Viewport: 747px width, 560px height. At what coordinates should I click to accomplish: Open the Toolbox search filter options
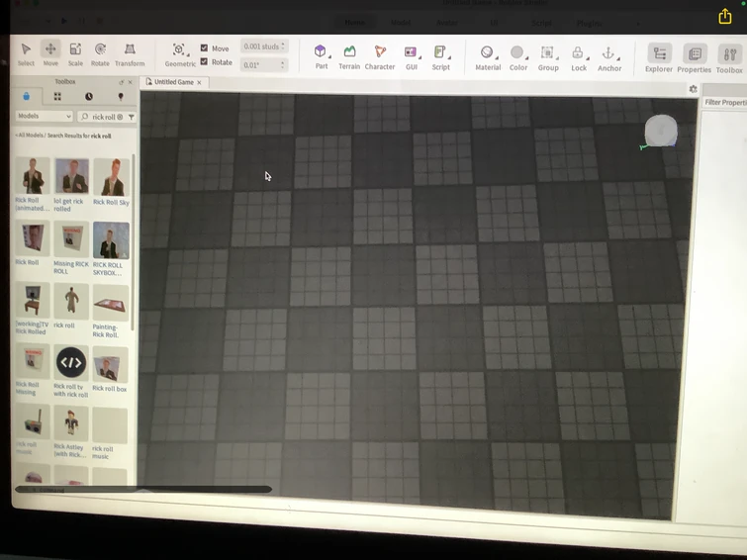[131, 117]
